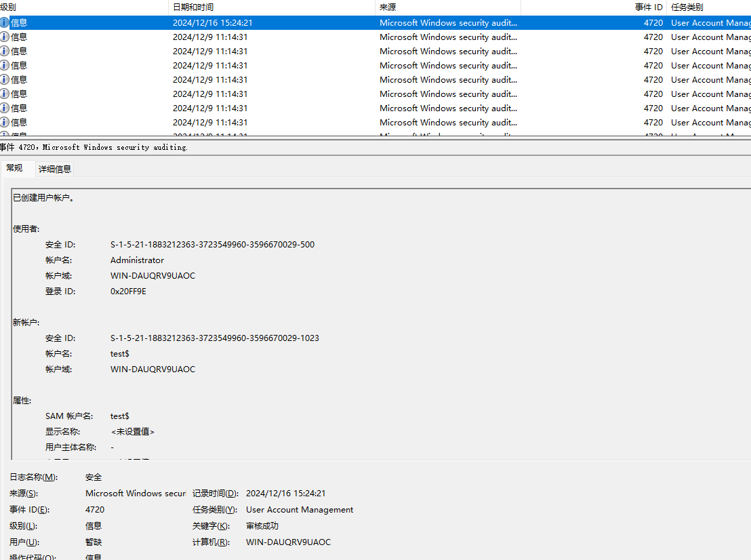
Task: Click the source text in the 2024/12/16 event row
Action: coord(448,22)
